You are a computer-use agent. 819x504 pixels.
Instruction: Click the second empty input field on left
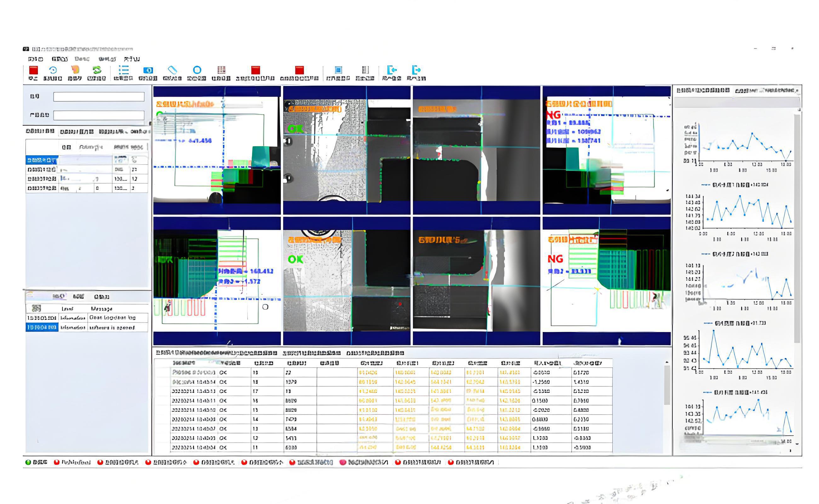click(x=99, y=115)
